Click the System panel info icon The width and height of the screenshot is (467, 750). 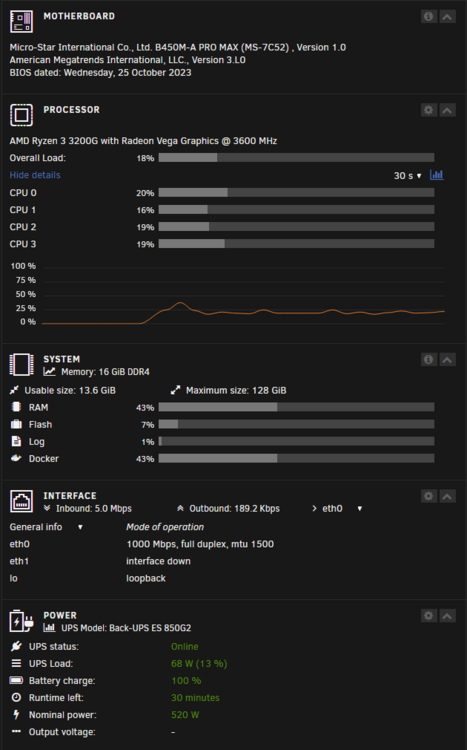coord(428,359)
